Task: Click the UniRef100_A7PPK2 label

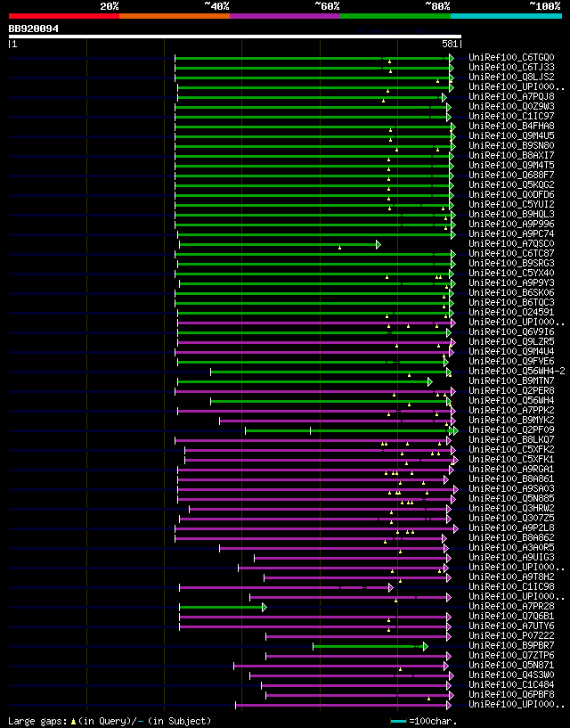Action: click(x=511, y=410)
